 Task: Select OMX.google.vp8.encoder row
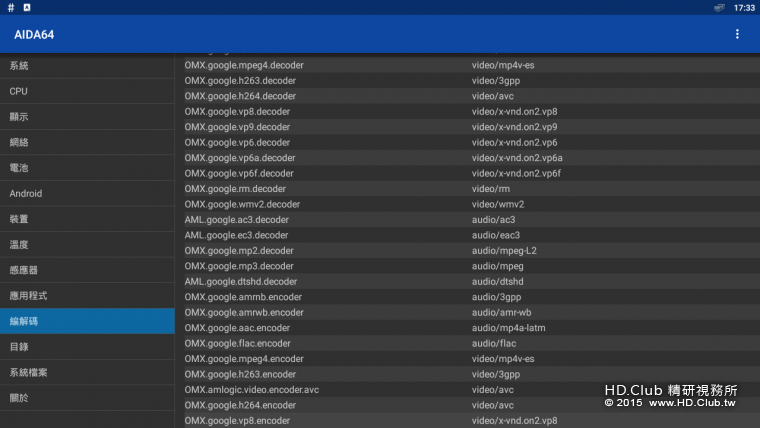(x=472, y=420)
